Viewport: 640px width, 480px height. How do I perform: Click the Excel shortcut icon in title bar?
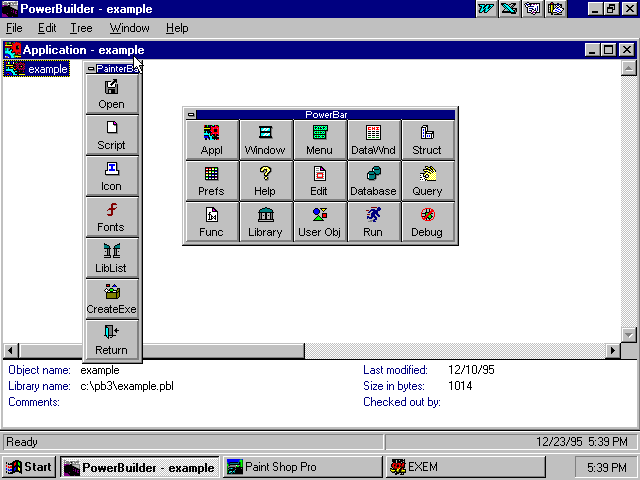(509, 9)
